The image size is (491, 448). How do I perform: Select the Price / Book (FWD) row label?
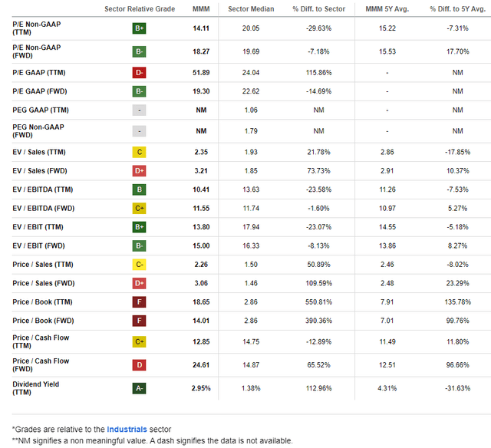43,321
